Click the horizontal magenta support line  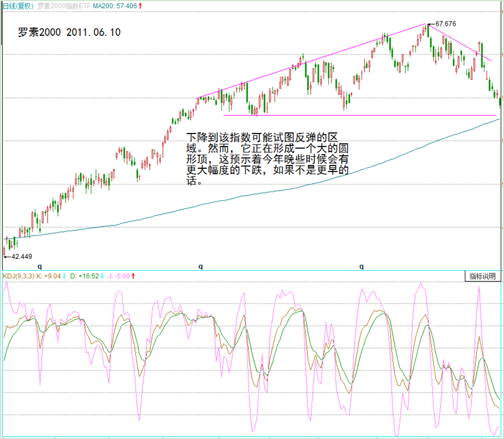click(359, 115)
